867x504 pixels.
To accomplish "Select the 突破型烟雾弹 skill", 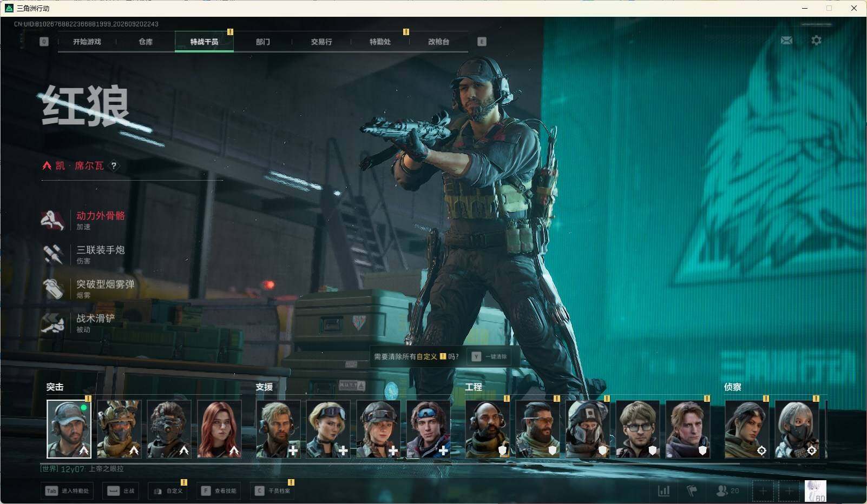I will click(88, 288).
